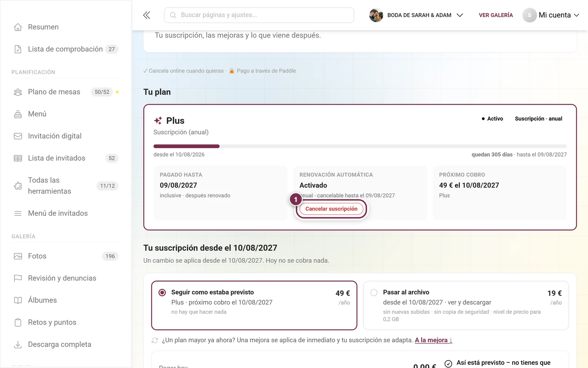The image size is (588, 368).
Task: Collapse the sidebar with the double-chevron icon
Action: pos(147,15)
